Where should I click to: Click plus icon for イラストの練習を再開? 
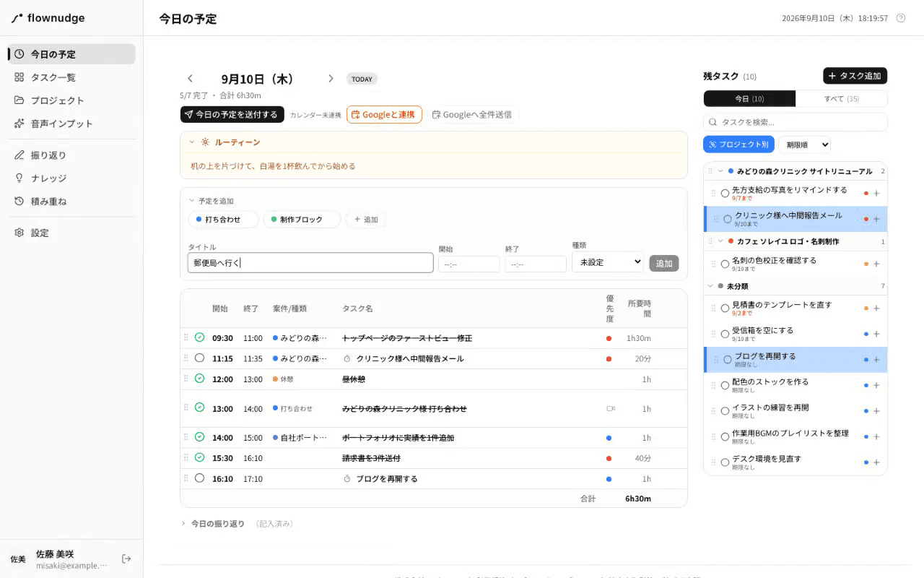click(876, 411)
